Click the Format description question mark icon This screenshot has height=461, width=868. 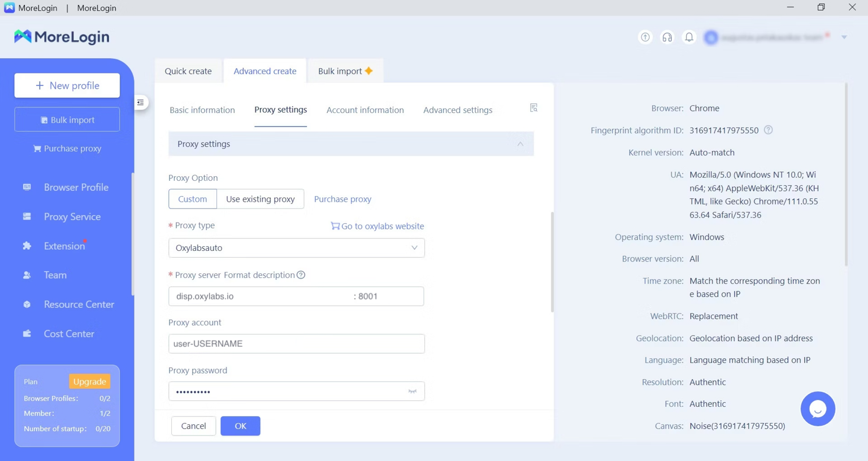301,275
